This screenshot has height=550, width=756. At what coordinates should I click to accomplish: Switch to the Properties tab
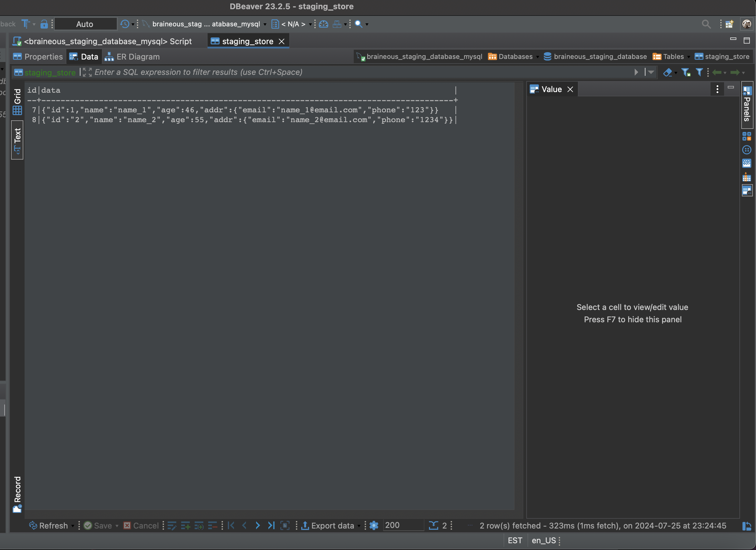pyautogui.click(x=43, y=56)
